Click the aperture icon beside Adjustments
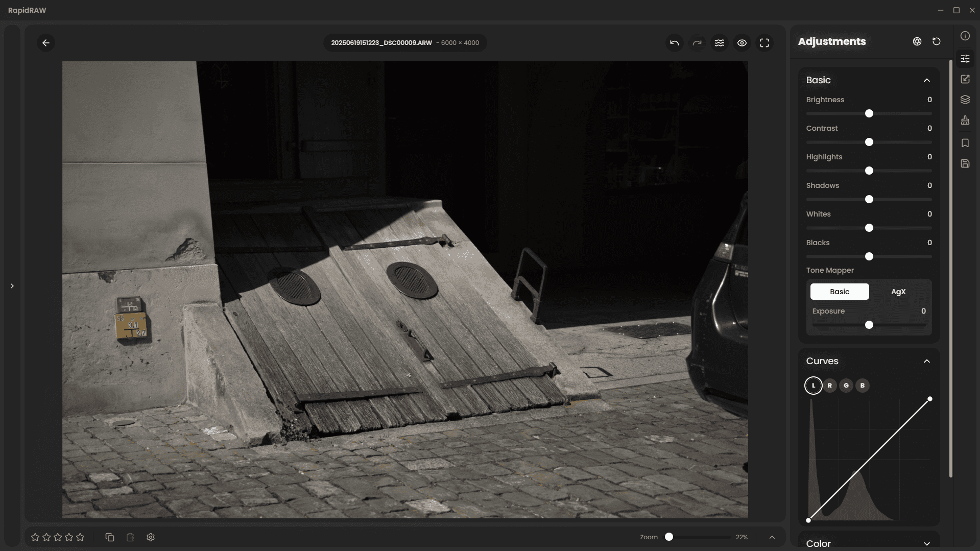 [x=917, y=41]
